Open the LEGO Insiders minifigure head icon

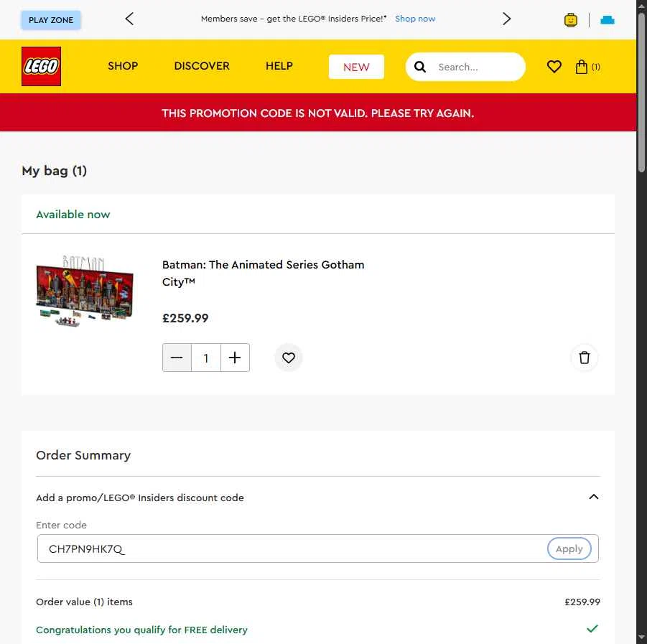coord(571,19)
